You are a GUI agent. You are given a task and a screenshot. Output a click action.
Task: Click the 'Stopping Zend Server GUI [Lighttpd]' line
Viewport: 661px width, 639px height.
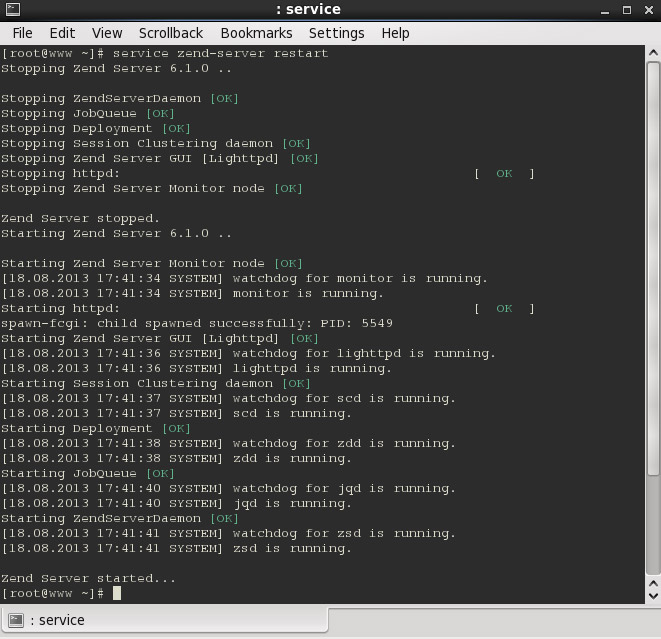coord(160,158)
